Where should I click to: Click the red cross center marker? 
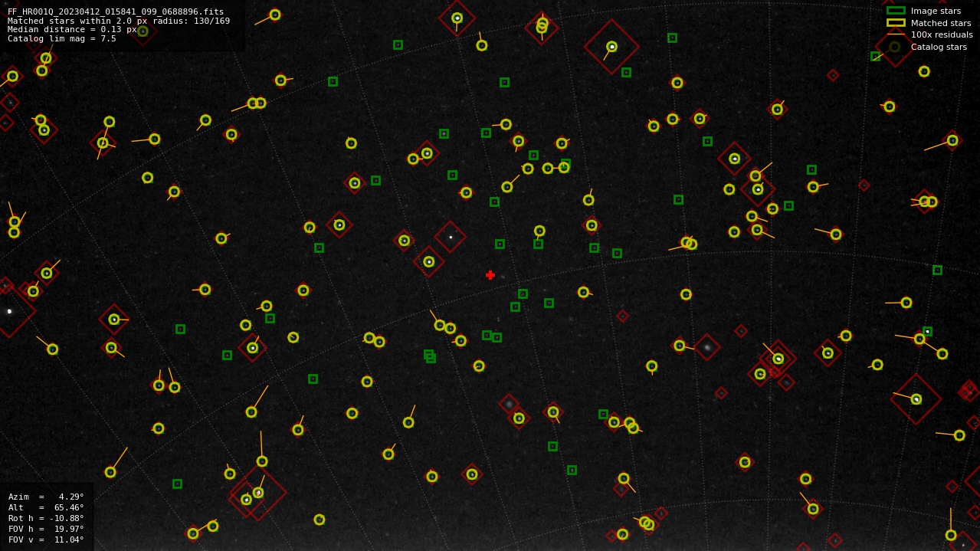(490, 275)
